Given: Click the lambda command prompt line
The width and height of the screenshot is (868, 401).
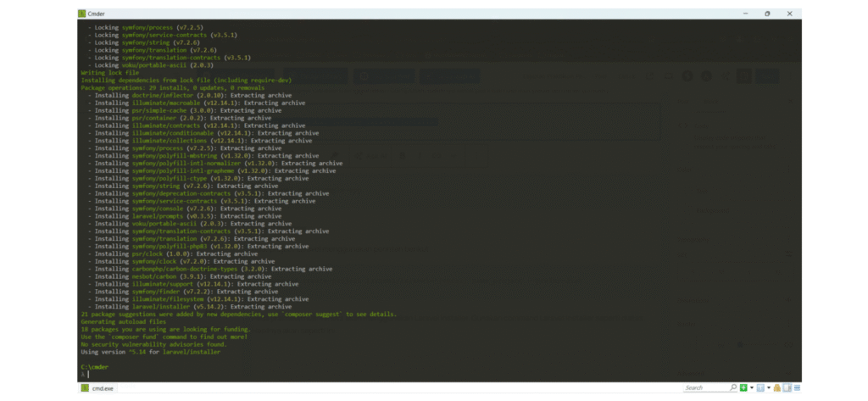Looking at the screenshot, I should click(x=85, y=374).
